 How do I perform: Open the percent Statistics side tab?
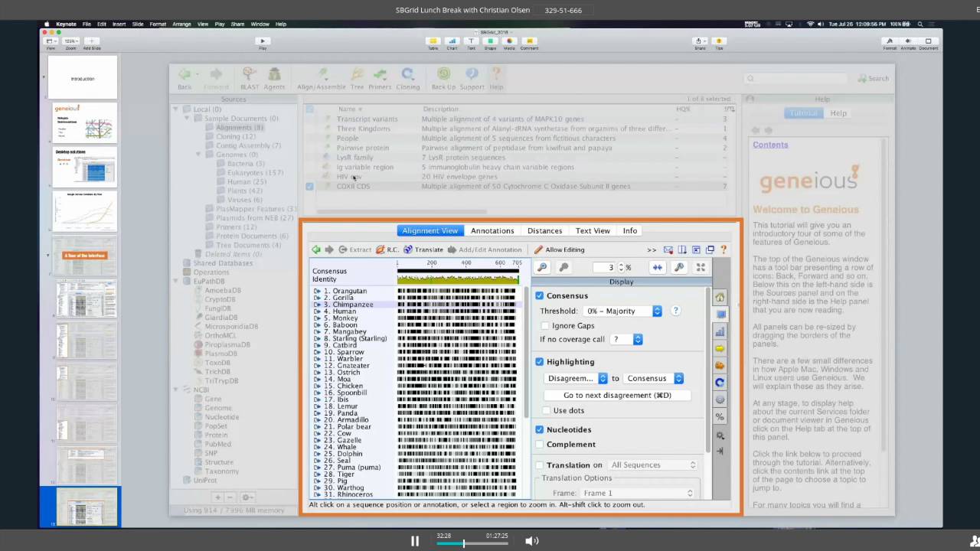coord(720,416)
